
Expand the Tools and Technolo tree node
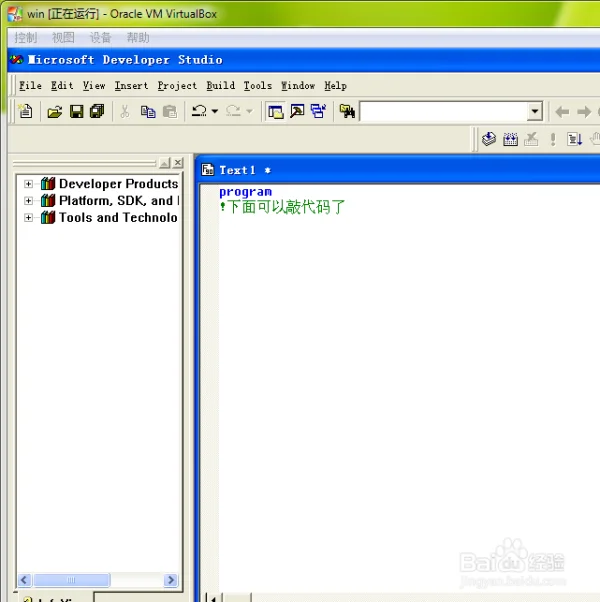[x=28, y=218]
